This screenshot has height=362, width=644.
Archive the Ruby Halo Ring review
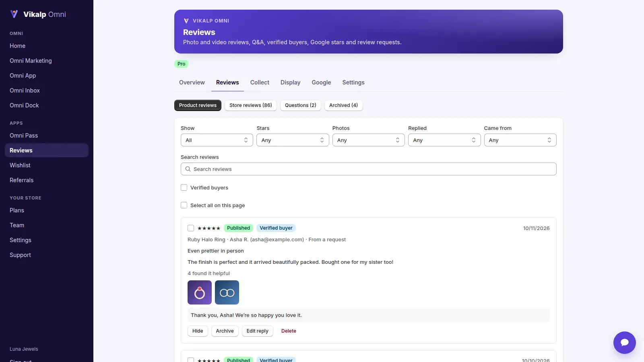point(225,331)
